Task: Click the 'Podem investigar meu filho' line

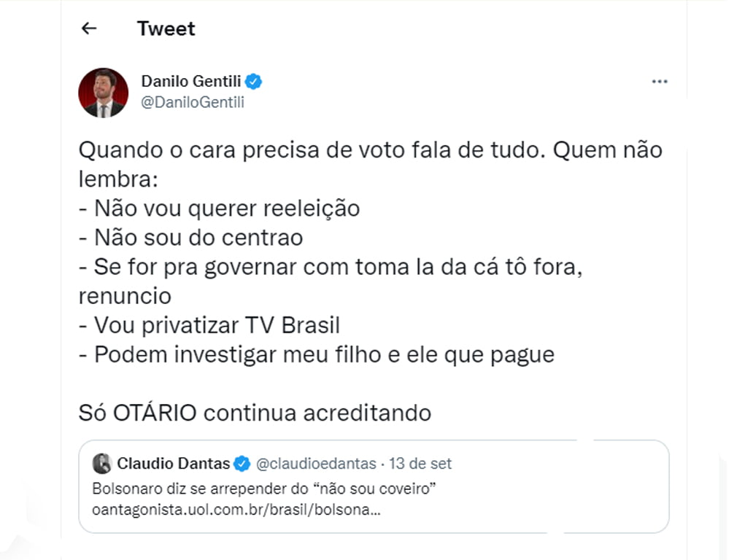Action: point(317,354)
